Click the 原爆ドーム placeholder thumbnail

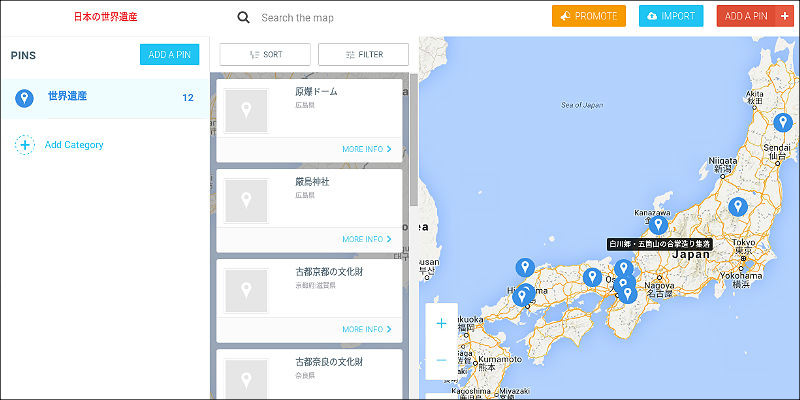pyautogui.click(x=246, y=111)
